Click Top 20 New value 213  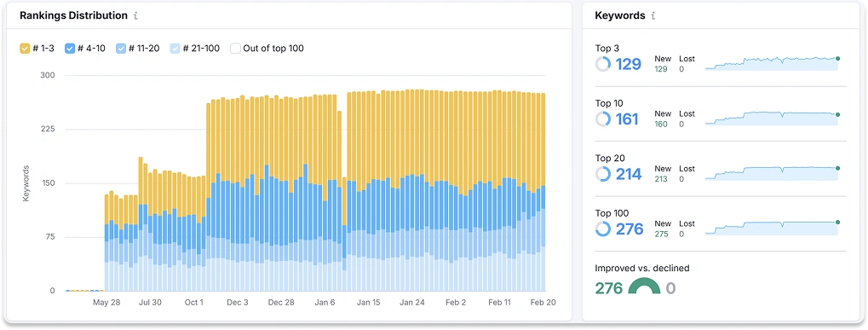pos(661,179)
